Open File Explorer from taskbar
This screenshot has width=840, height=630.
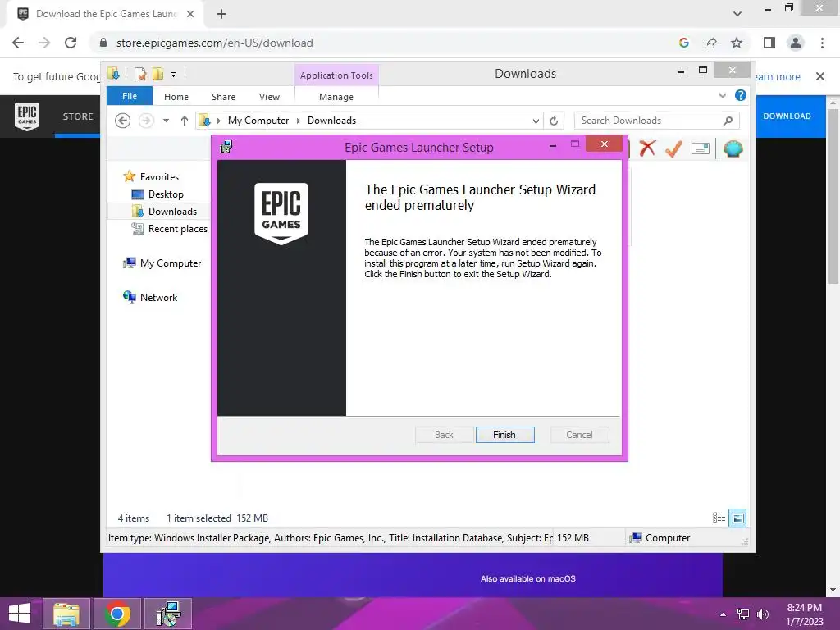66,614
